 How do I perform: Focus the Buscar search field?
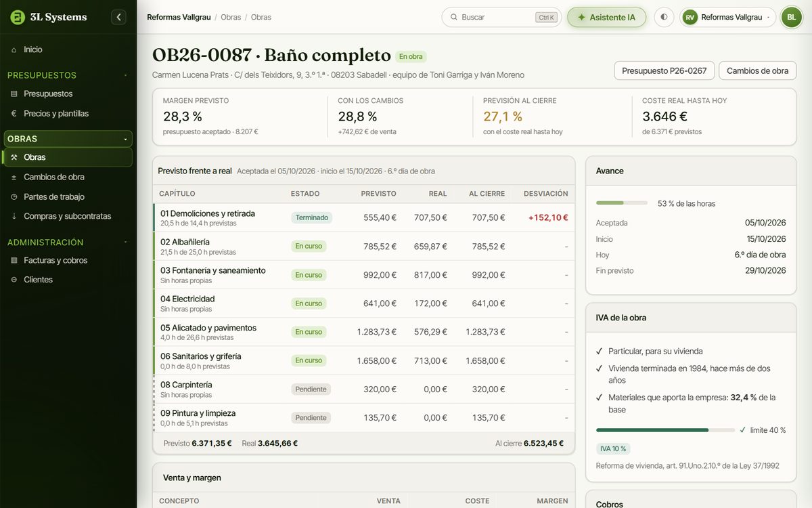pyautogui.click(x=501, y=17)
